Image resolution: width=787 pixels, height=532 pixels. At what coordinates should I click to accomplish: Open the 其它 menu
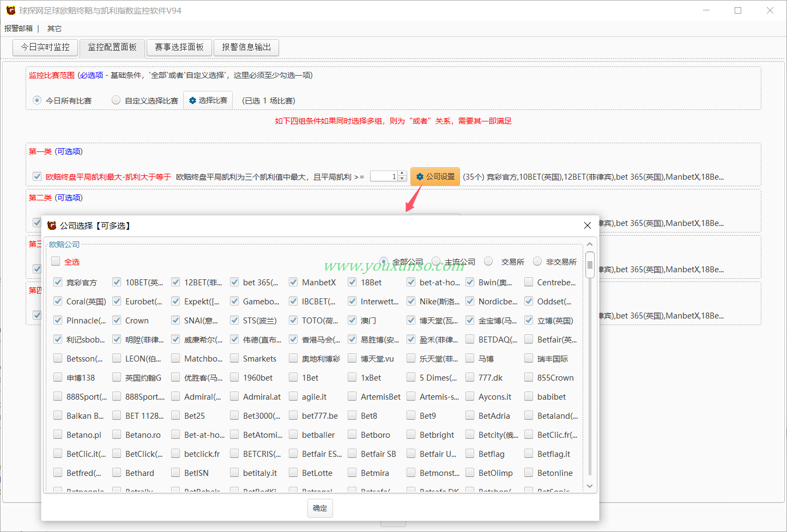click(55, 28)
